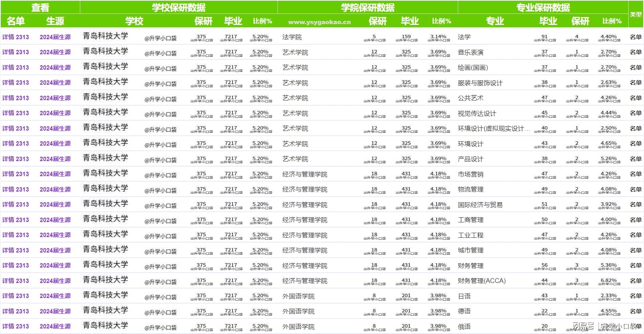The height and width of the screenshot is (334, 644).
Task: Click 5.20% school ratio in 绘画(国画) row
Action: (260, 67)
